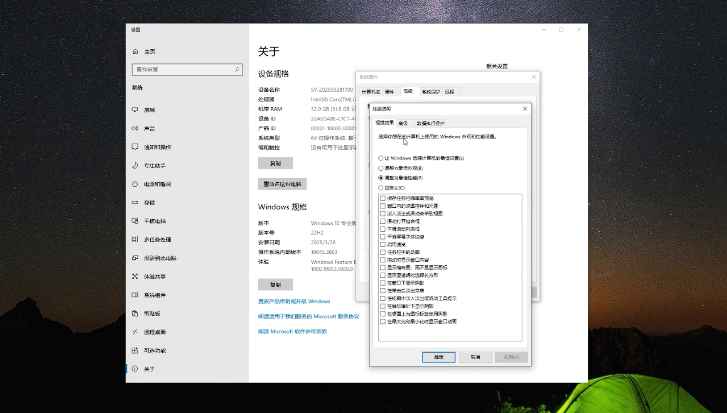Open 多任务处理 multitasking settings

(x=158, y=240)
